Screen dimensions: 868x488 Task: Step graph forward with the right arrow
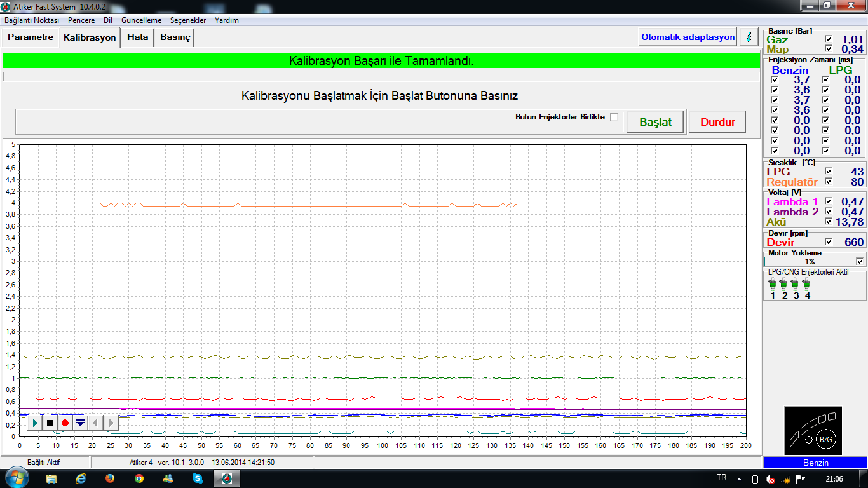click(111, 423)
